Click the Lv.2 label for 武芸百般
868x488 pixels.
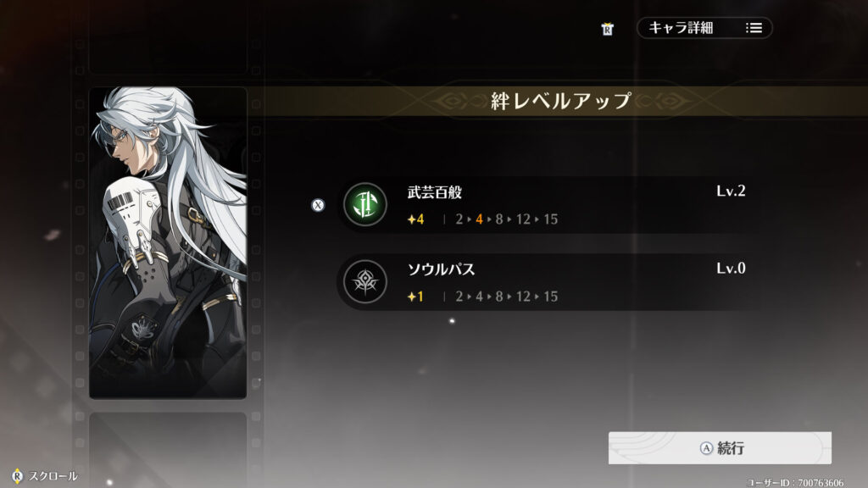731,191
